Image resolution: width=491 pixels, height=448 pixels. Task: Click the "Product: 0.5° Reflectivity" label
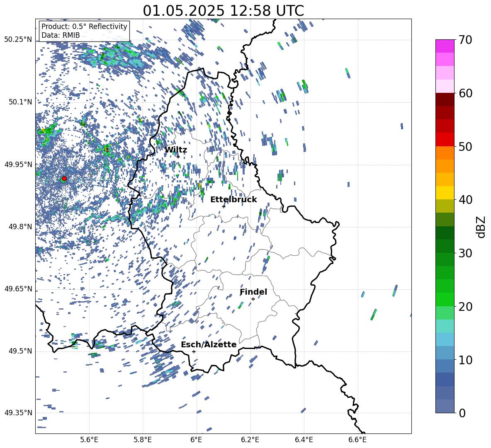(84, 26)
